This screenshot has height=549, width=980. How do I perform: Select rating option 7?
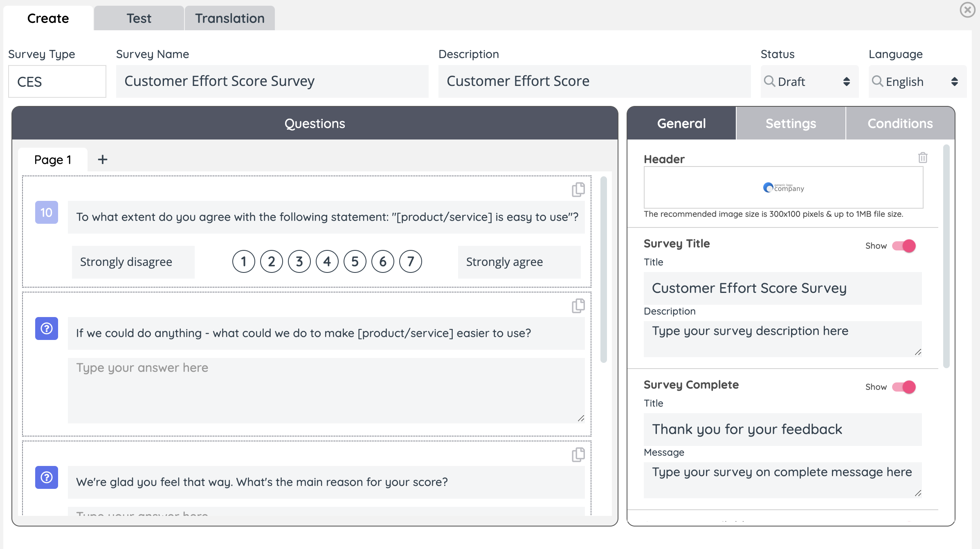[x=410, y=261]
